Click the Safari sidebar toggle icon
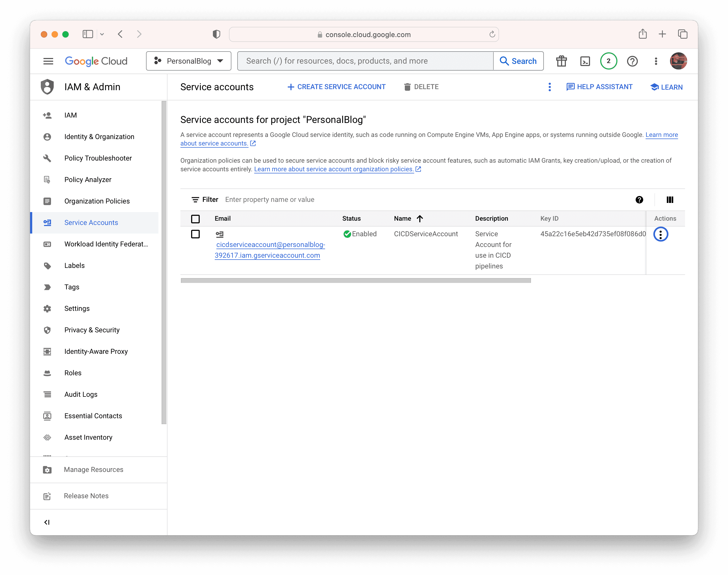This screenshot has height=575, width=728. [88, 34]
